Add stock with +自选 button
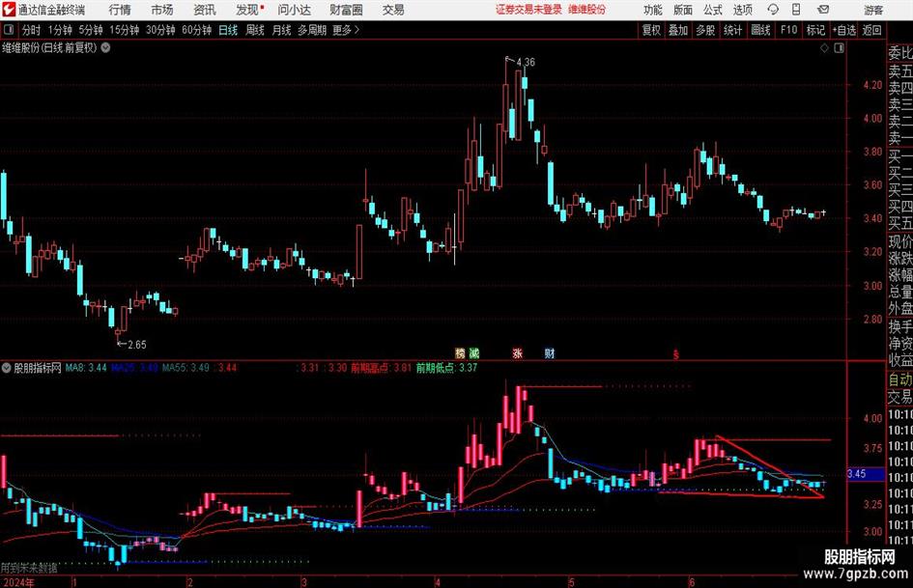Screen dimensions: 913x588 coord(843,30)
